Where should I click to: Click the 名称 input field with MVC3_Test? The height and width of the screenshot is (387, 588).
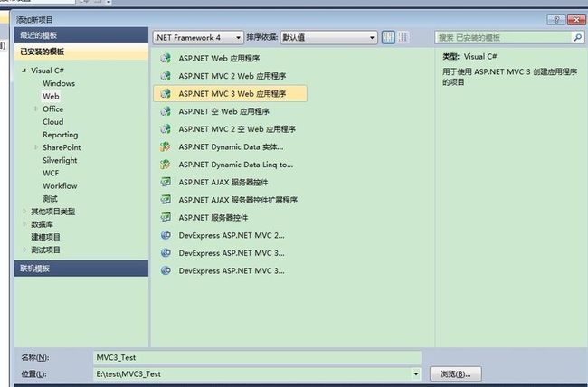tap(257, 357)
